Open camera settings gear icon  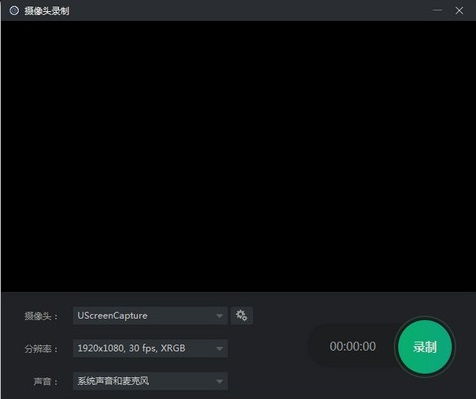[242, 315]
